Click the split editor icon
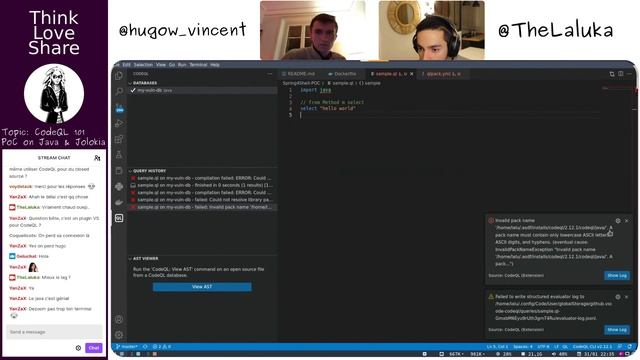Image resolution: width=640 pixels, height=360 pixels. 620,74
